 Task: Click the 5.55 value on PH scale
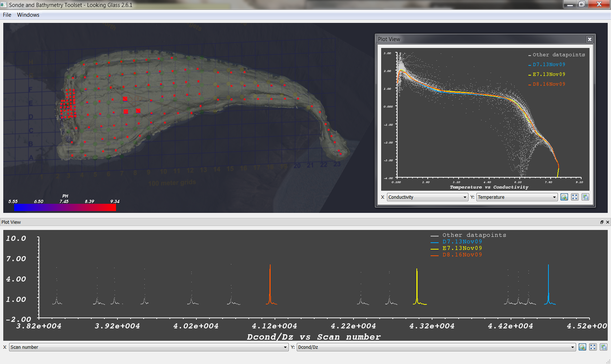click(x=13, y=201)
